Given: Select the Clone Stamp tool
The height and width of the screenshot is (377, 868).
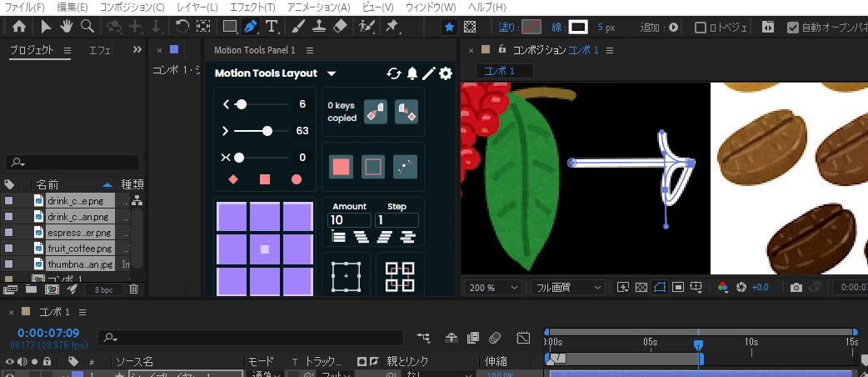Looking at the screenshot, I should [x=319, y=26].
